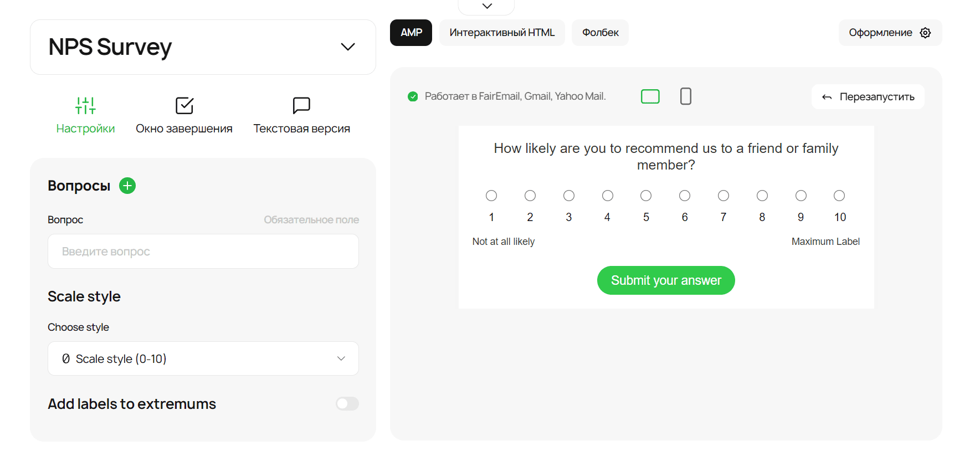Expand the NPS Survey dropdown

347,47
